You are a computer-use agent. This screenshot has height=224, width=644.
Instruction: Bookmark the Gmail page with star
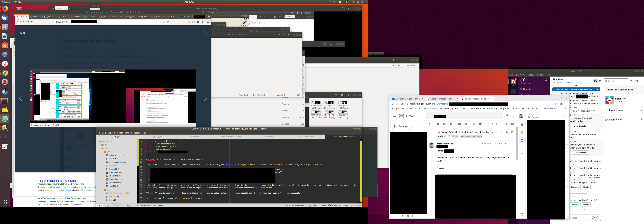(x=555, y=104)
